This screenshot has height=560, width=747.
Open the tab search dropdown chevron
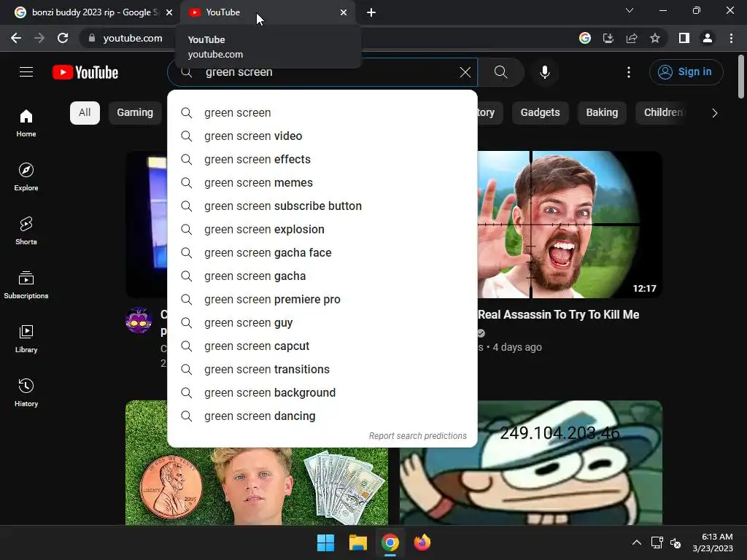click(x=630, y=10)
